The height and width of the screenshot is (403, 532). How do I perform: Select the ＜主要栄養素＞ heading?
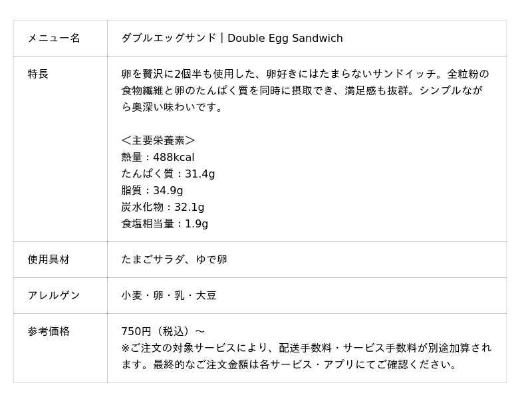tap(158, 140)
